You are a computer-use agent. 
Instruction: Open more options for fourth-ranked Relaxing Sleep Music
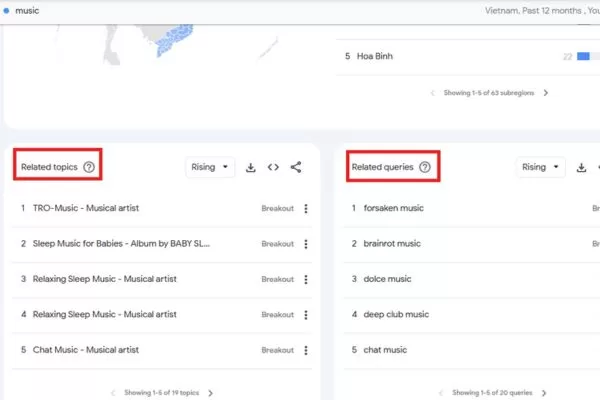point(306,315)
